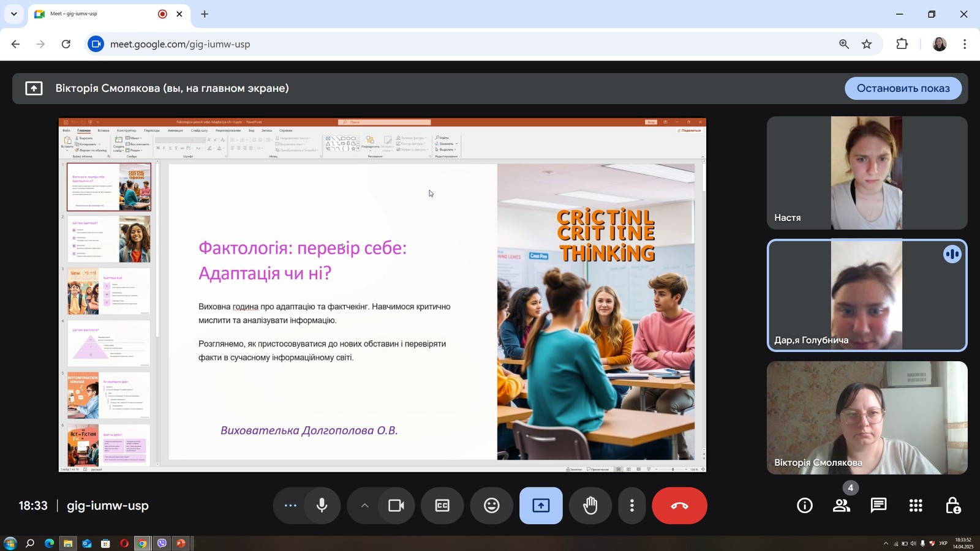Screen dimensions: 980x551
Task: Open Viber from the taskbar
Action: coord(162,544)
